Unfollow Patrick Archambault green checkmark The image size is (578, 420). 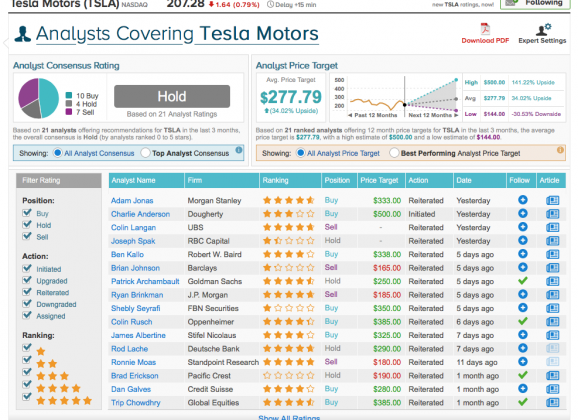coord(522,281)
